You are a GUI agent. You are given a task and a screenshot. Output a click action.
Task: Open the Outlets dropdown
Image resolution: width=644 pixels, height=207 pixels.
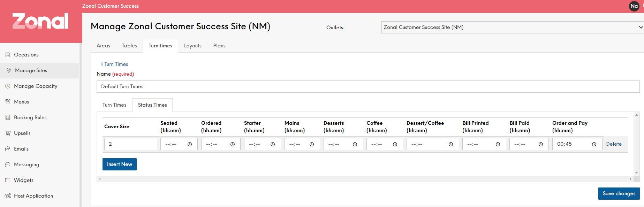click(513, 27)
